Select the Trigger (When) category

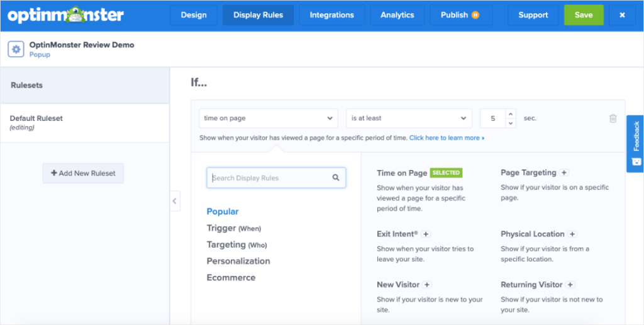coord(234,228)
